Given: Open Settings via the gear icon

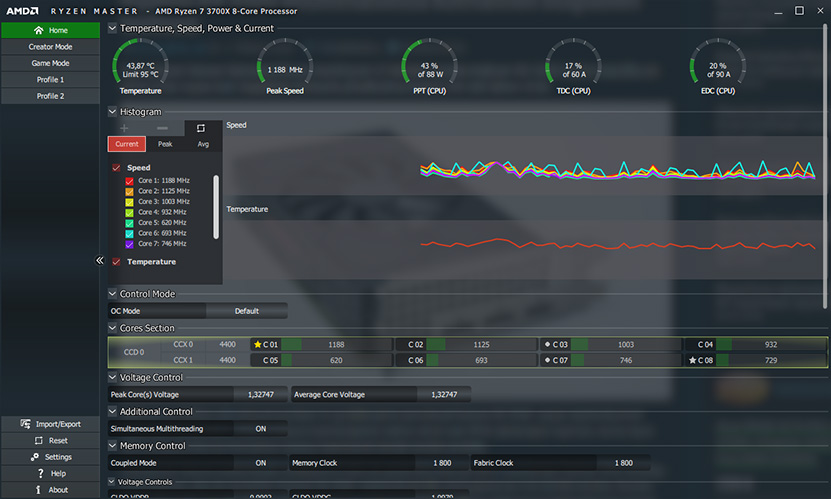Looking at the screenshot, I should click(35, 457).
